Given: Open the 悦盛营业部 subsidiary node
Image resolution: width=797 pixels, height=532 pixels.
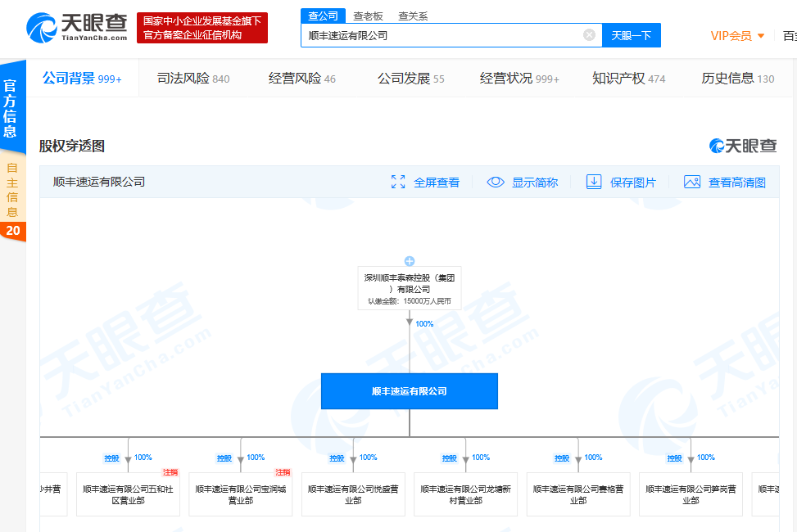Looking at the screenshot, I should tap(353, 494).
